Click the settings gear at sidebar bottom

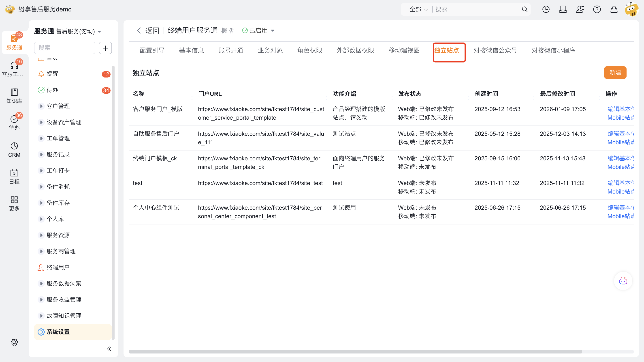(14, 342)
